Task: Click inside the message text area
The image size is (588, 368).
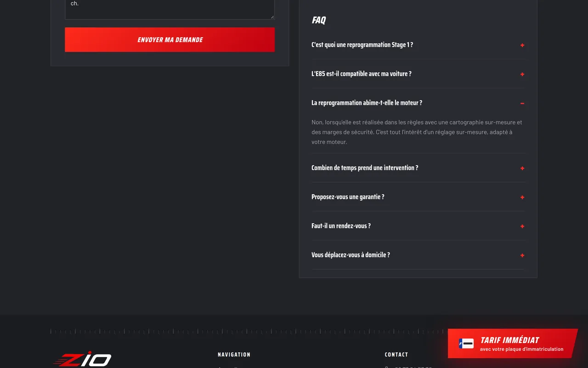Action: (x=170, y=9)
